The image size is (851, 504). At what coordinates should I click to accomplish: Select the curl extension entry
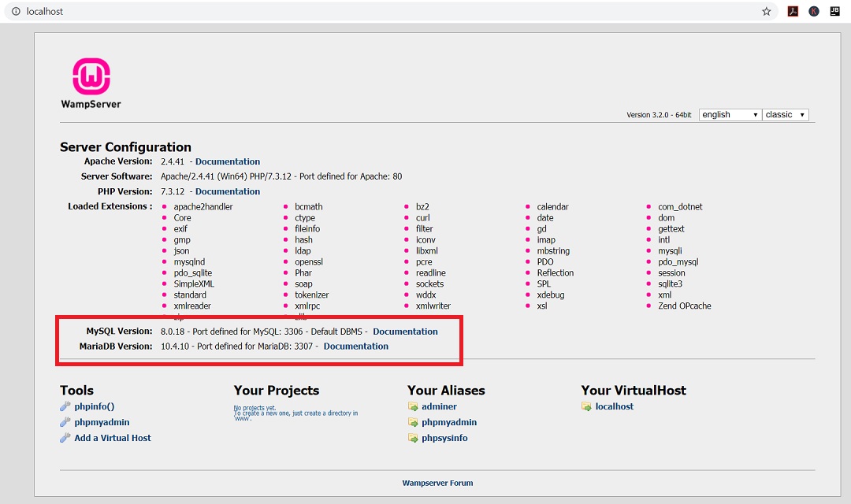coord(423,217)
